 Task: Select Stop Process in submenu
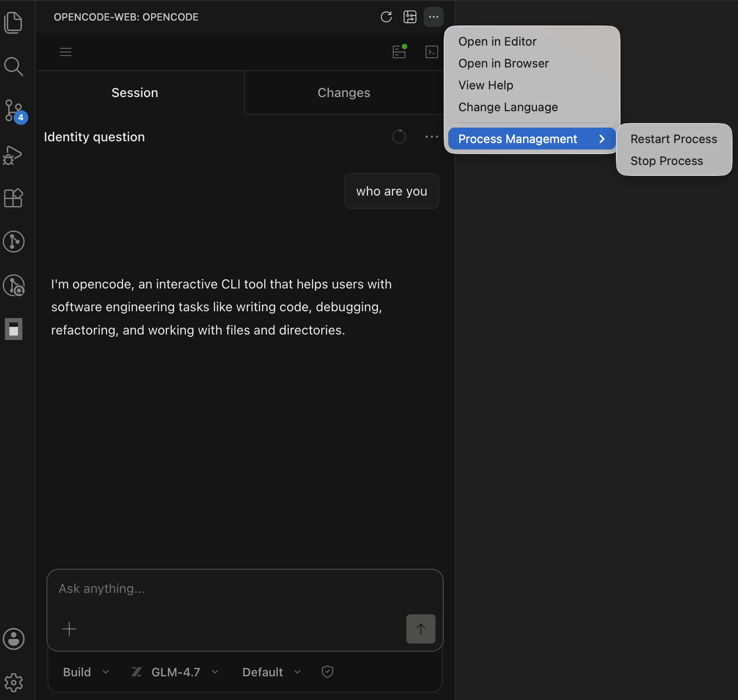point(674,161)
